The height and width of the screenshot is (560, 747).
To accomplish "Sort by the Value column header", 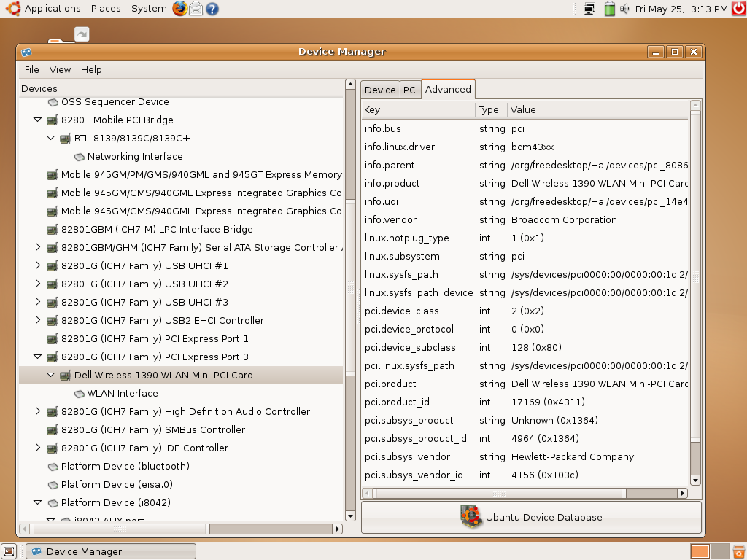I will [598, 110].
